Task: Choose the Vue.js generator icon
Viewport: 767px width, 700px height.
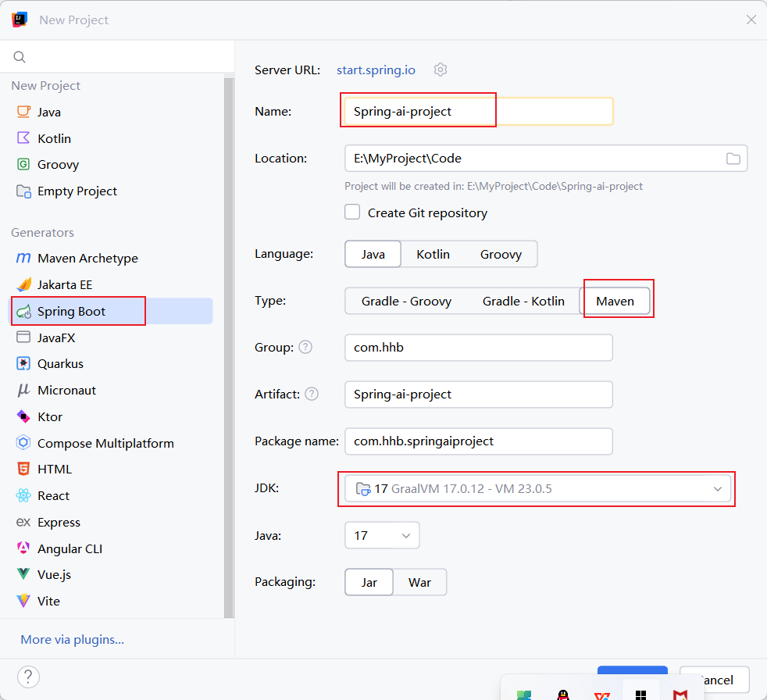Action: pos(23,573)
